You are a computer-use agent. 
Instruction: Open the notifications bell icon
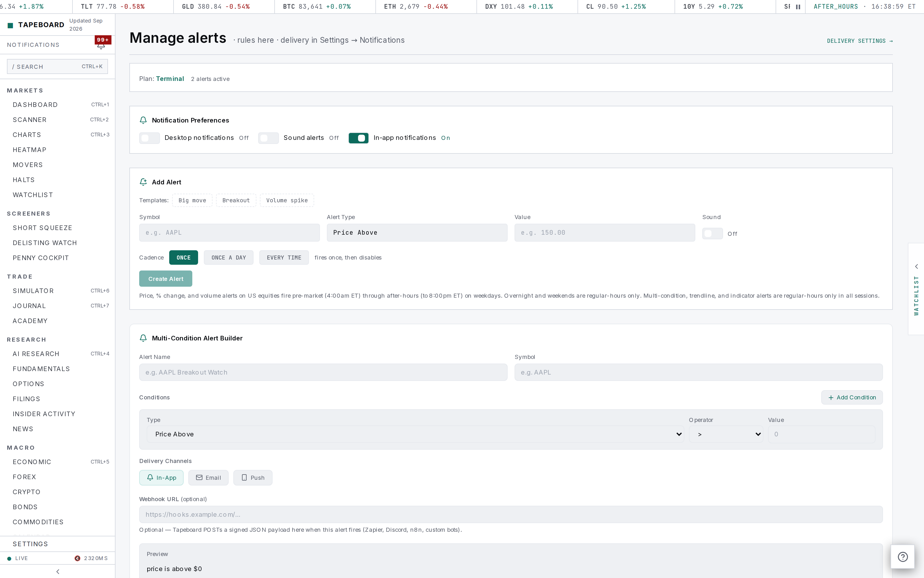click(101, 46)
